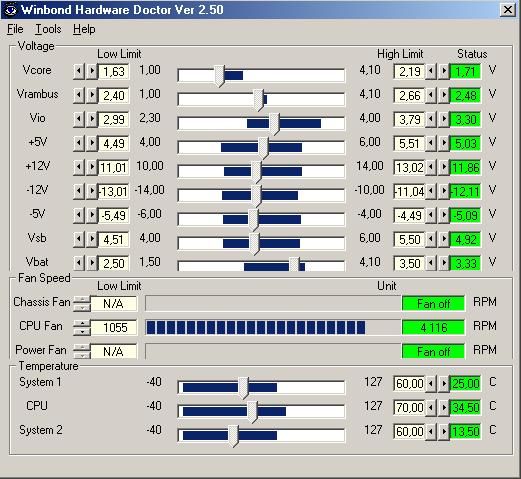This screenshot has width=521, height=479.
Task: Click the System 2 temperature slider handle
Action: click(x=233, y=436)
